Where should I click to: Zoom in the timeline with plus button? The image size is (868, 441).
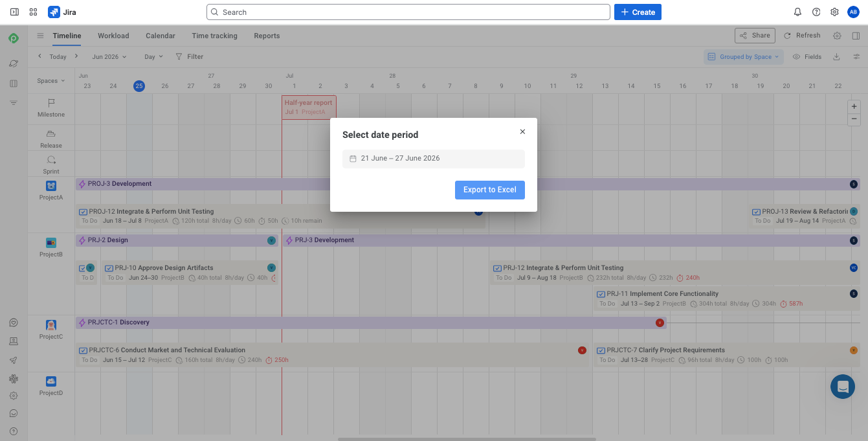click(x=854, y=106)
